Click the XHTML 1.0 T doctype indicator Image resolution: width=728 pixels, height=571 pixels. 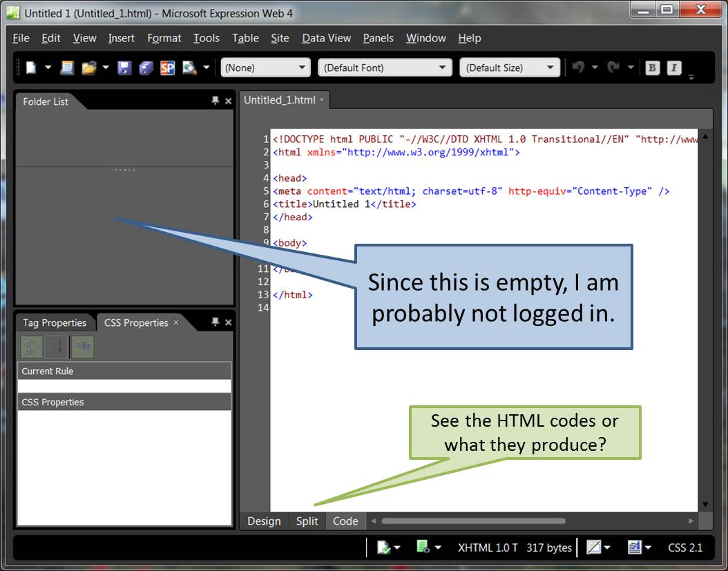click(488, 548)
